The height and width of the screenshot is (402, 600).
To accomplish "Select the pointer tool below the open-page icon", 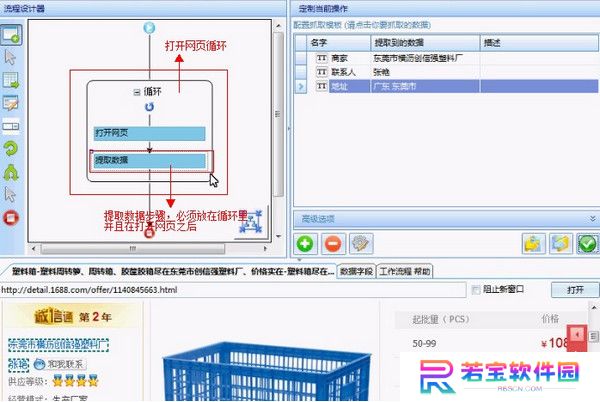I will (x=10, y=57).
